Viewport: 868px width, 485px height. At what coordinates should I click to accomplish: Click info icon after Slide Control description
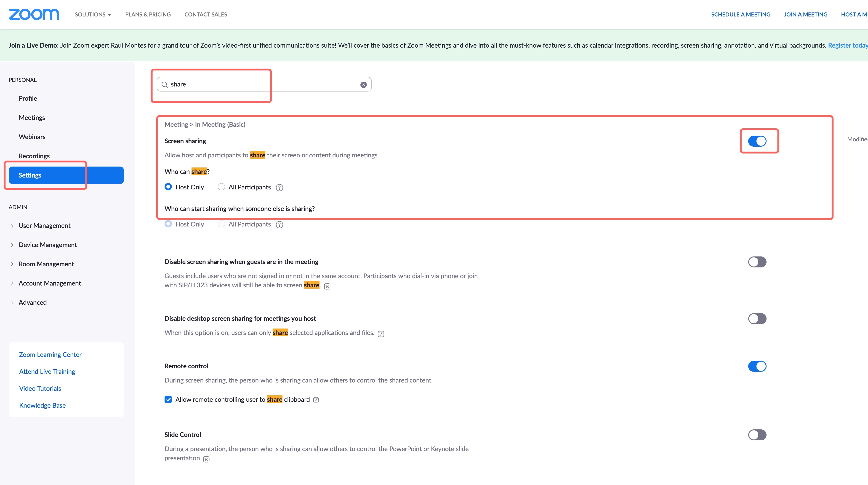pos(206,459)
